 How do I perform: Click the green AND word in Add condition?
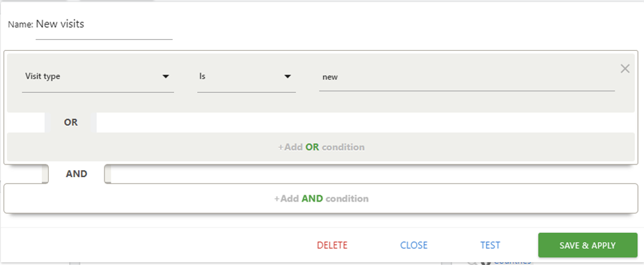pyautogui.click(x=312, y=199)
